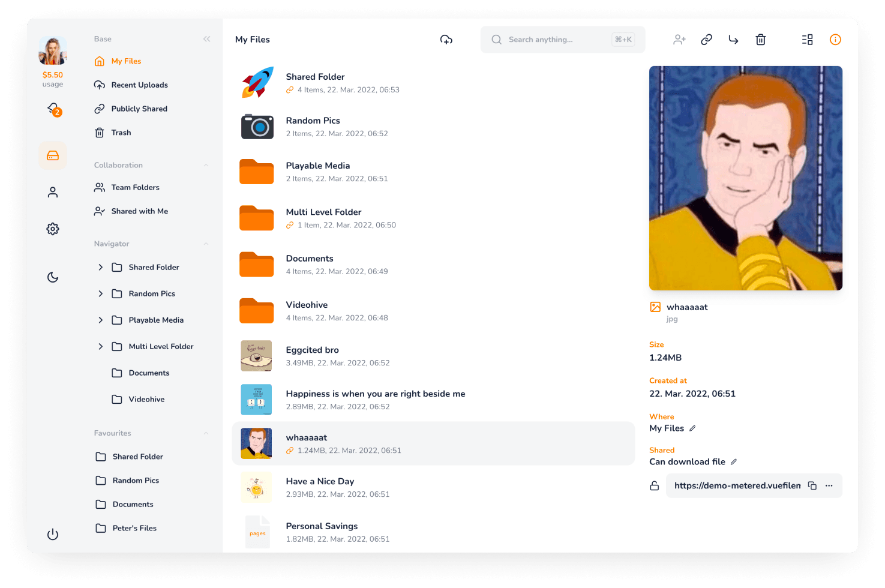The height and width of the screenshot is (588, 885).
Task: Expand Playable Media in Navigator tree
Action: pyautogui.click(x=100, y=320)
